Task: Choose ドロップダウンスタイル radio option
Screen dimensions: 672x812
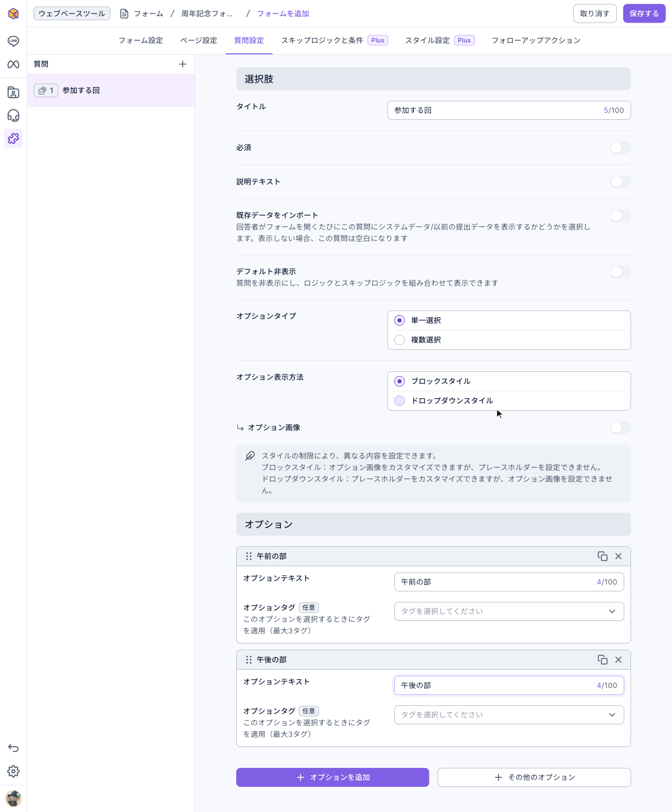Action: [400, 401]
